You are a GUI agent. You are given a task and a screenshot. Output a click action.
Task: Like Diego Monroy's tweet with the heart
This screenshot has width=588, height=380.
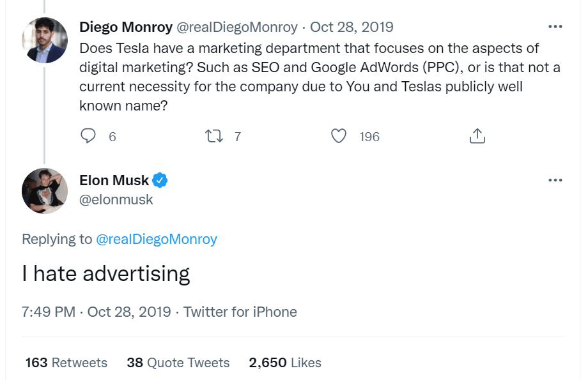tap(339, 136)
